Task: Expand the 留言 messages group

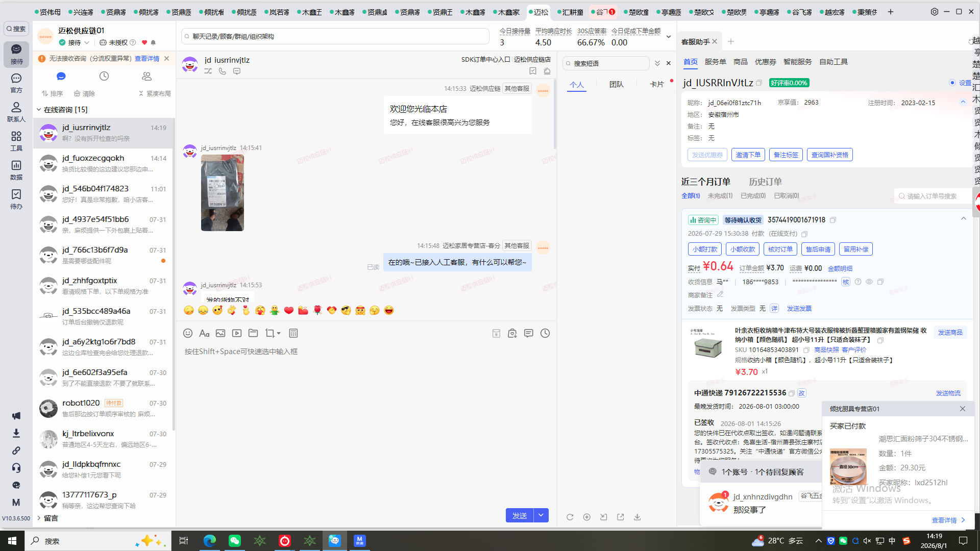Action: 39,518
